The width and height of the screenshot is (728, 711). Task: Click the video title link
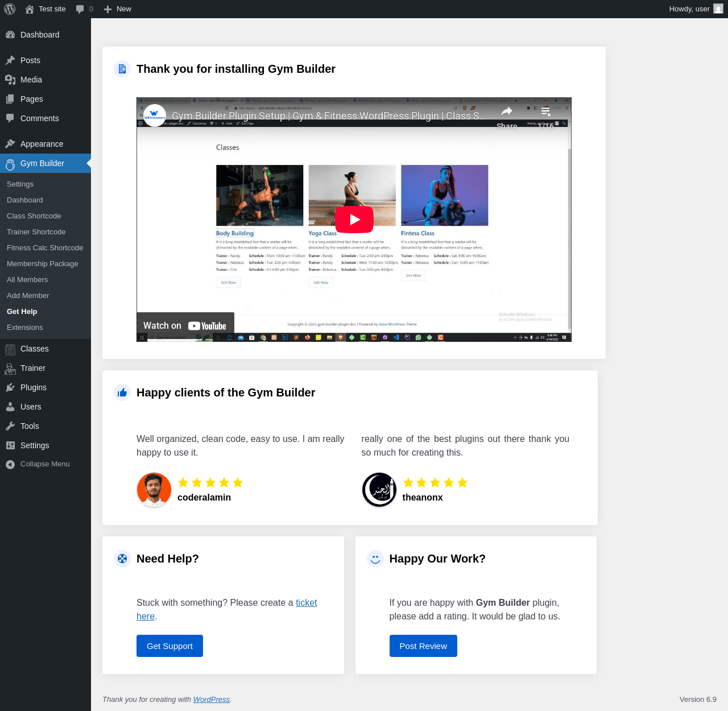pyautogui.click(x=329, y=116)
